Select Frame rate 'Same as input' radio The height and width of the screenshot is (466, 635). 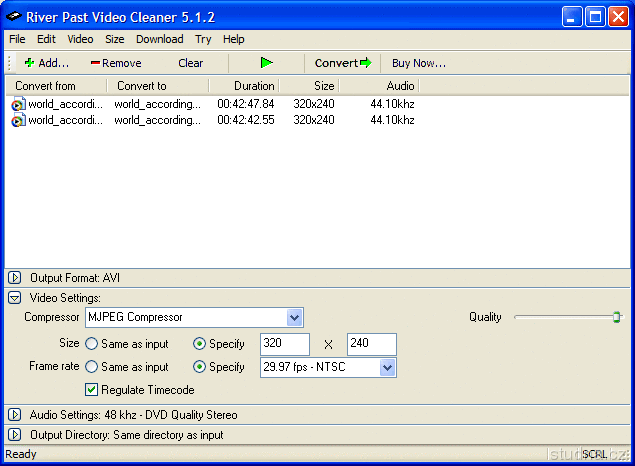click(x=92, y=367)
